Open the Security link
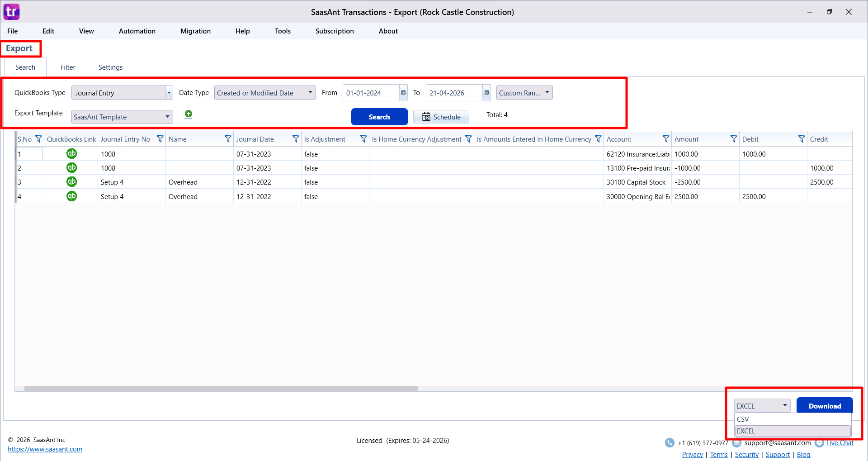Image resolution: width=868 pixels, height=461 pixels. (x=747, y=455)
